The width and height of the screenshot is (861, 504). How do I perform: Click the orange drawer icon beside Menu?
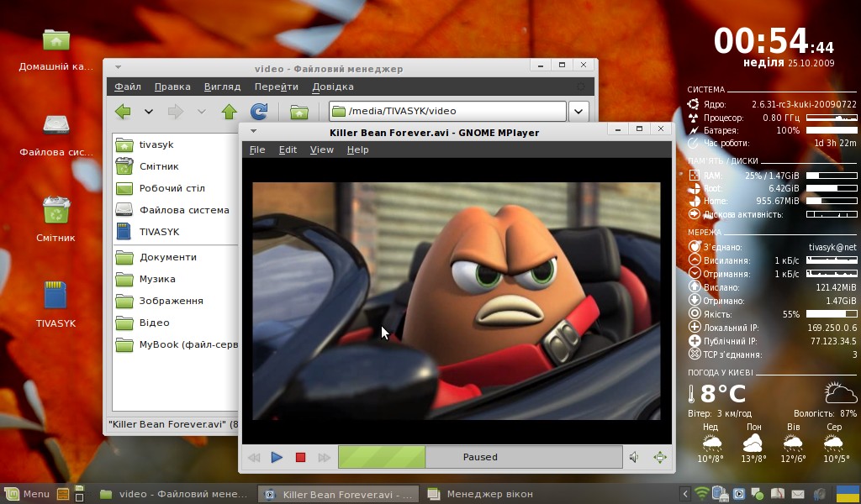[x=63, y=494]
